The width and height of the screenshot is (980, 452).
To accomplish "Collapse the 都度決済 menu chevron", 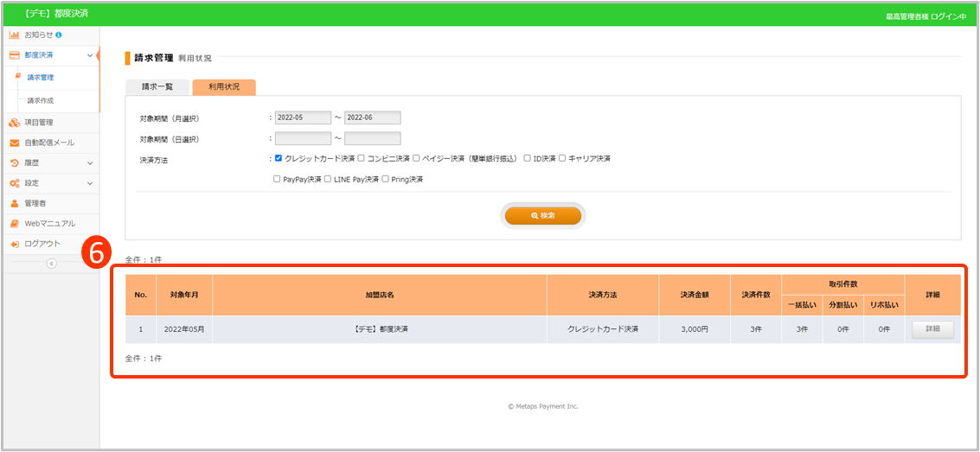I will pos(90,55).
